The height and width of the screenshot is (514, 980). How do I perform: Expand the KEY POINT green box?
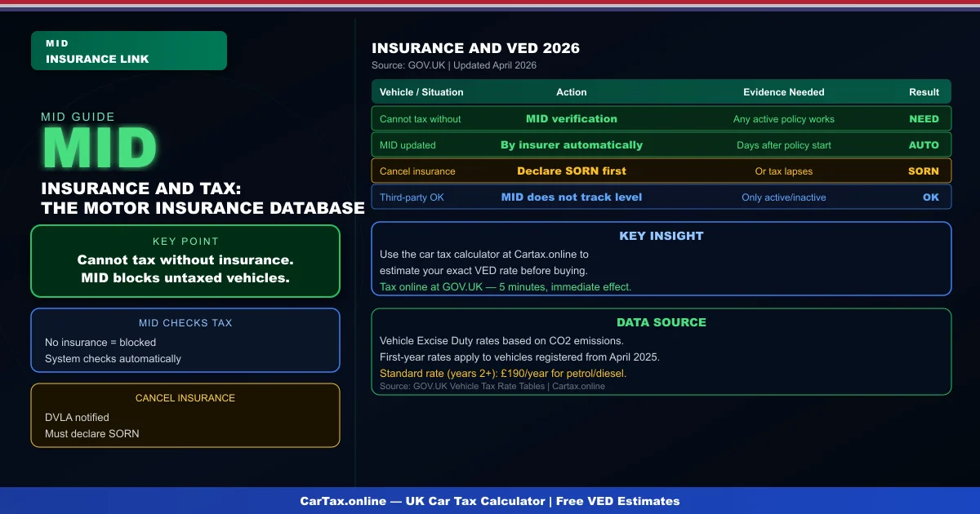185,261
